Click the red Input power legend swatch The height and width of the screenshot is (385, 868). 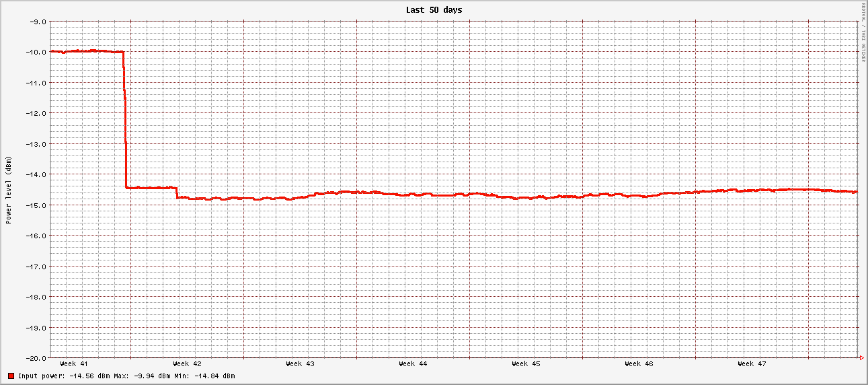click(x=11, y=376)
